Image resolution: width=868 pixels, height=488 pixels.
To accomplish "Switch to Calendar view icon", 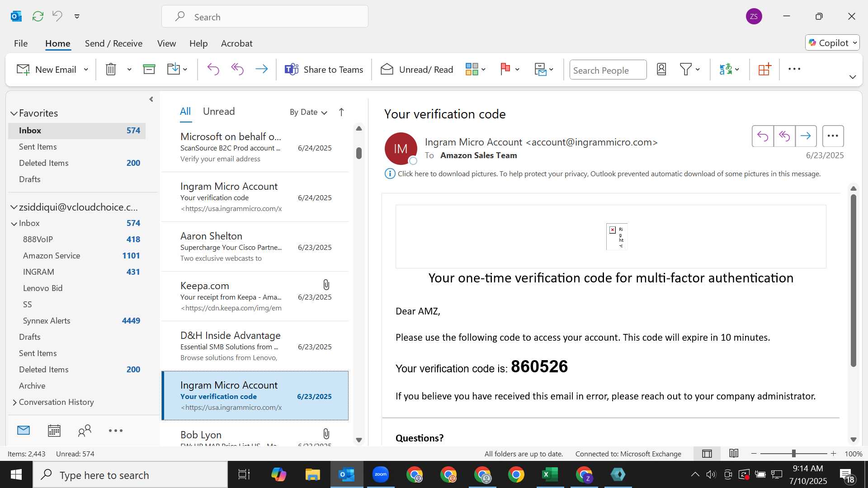I will coord(54,431).
